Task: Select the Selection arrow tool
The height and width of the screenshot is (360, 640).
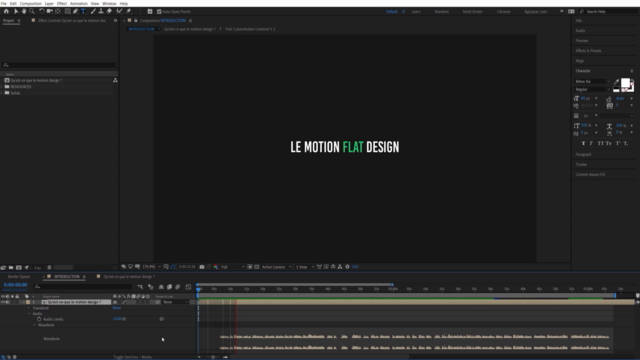Action: (x=16, y=11)
